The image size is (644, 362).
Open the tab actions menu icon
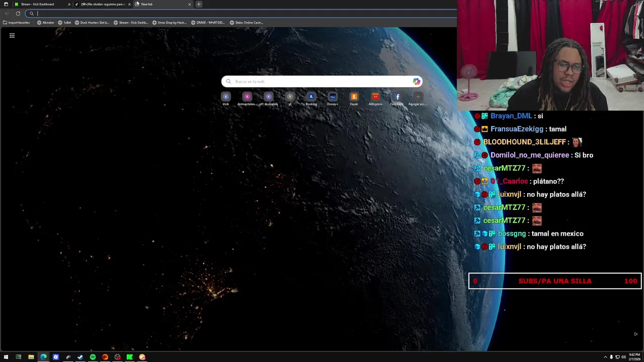[6, 4]
